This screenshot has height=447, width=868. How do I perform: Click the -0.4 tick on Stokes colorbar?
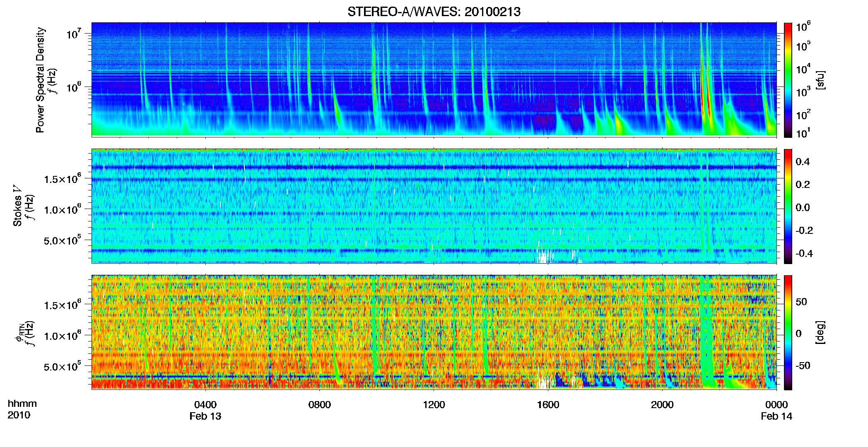point(804,253)
